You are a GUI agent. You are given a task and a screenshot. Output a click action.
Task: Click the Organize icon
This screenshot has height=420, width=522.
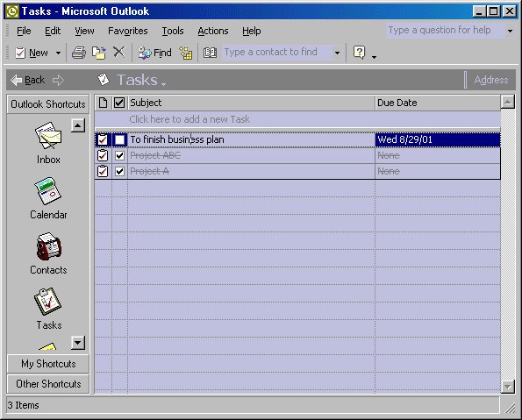[x=186, y=53]
